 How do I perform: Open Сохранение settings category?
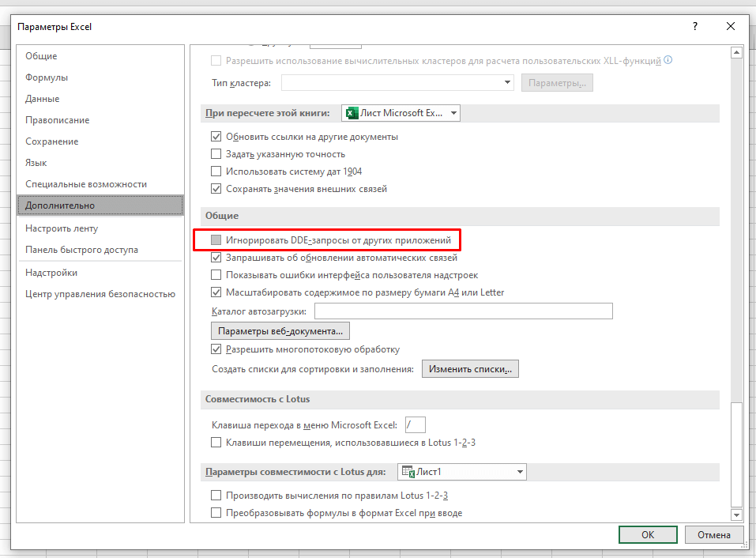[x=100, y=141]
